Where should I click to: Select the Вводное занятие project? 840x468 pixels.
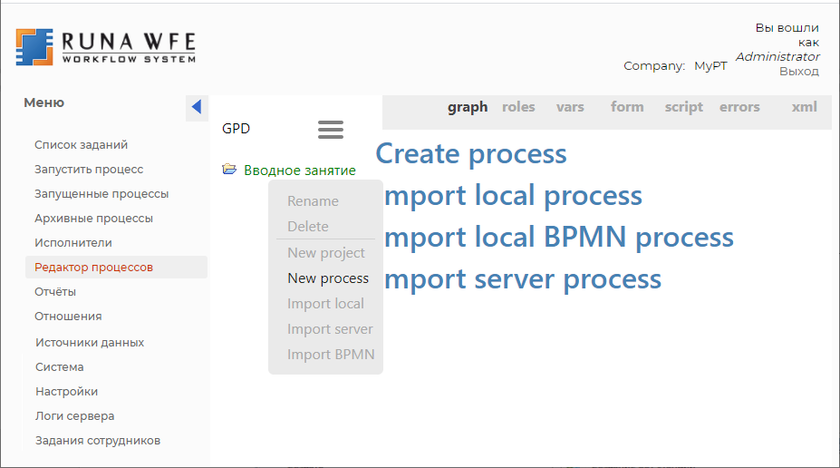(299, 170)
